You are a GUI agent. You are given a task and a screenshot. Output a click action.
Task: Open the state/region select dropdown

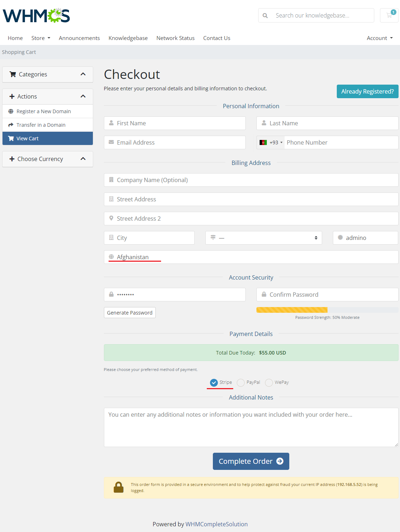coord(264,238)
